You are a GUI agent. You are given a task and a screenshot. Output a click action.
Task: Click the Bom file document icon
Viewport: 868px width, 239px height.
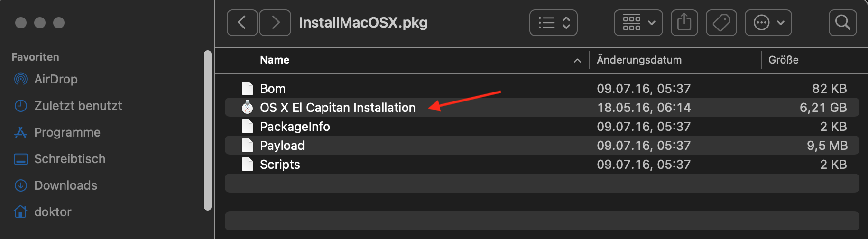247,89
